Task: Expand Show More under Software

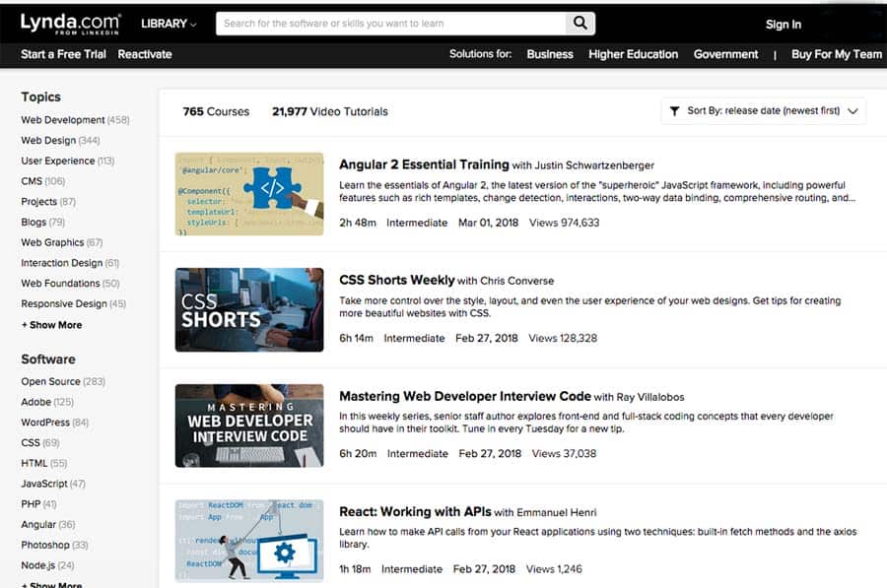Action: [50, 584]
